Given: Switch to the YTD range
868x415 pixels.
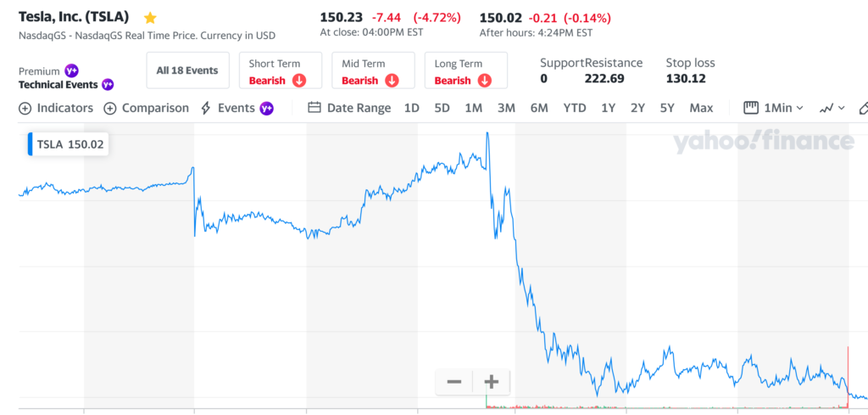Looking at the screenshot, I should tap(575, 108).
